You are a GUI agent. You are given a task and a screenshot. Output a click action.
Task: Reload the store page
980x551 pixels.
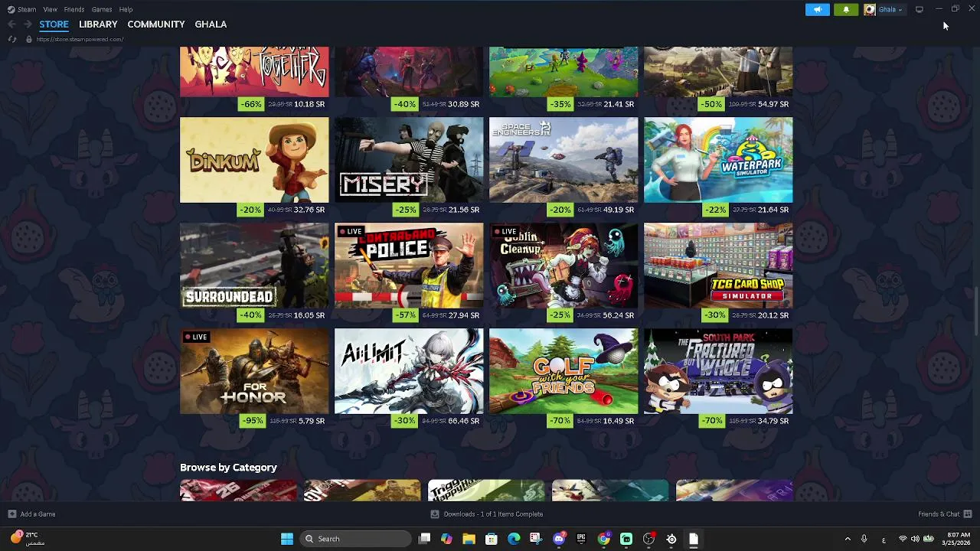point(12,39)
